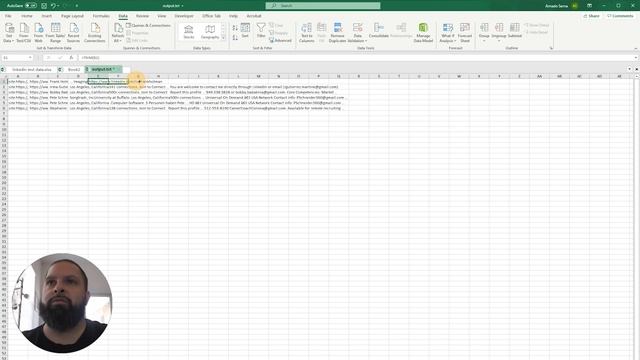The image size is (640, 360).
Task: Switch to the Insert tab
Action: 47,16
